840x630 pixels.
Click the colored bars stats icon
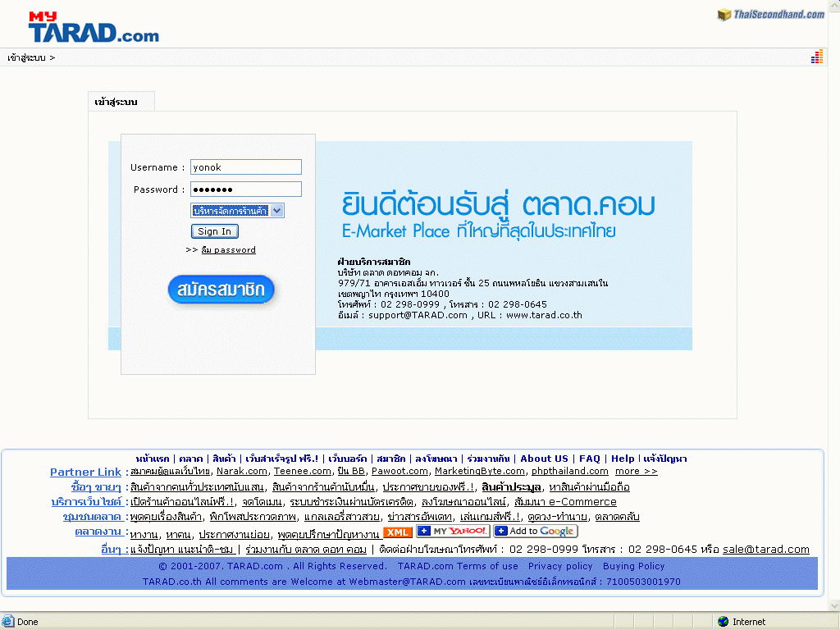[x=816, y=57]
